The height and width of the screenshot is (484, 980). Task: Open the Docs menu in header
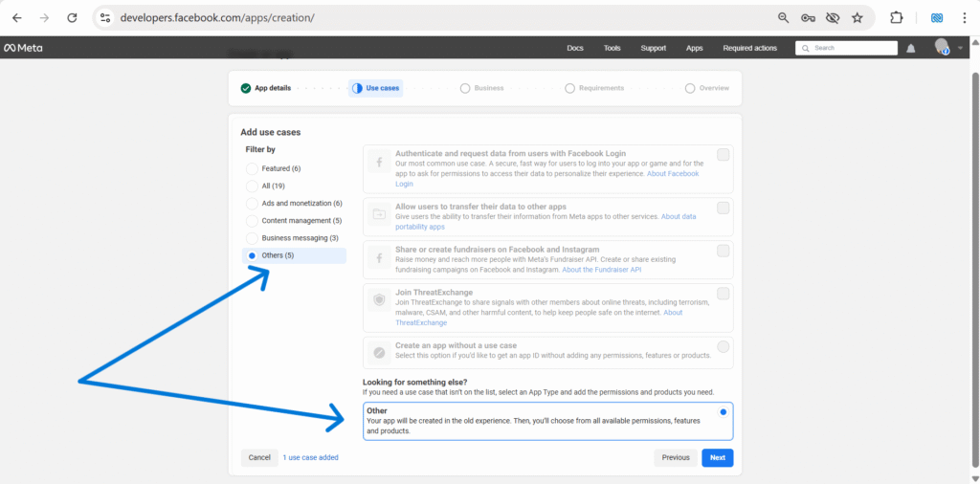(574, 48)
